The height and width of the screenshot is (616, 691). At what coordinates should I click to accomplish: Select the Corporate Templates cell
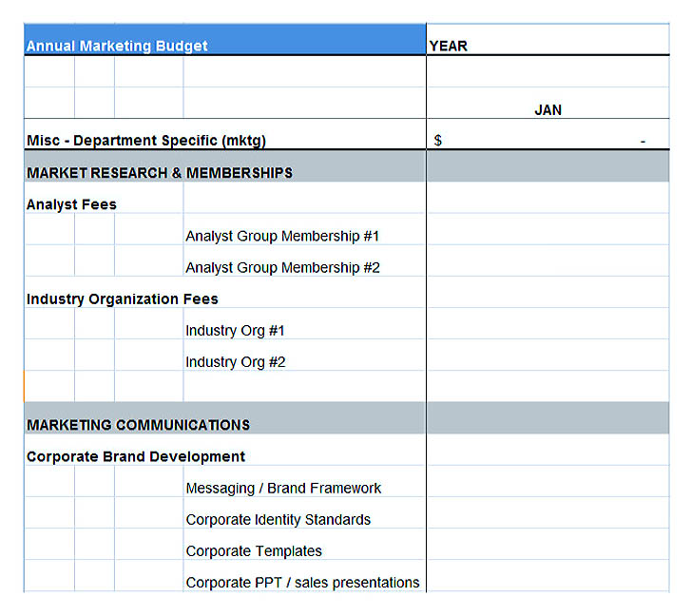[304, 545]
